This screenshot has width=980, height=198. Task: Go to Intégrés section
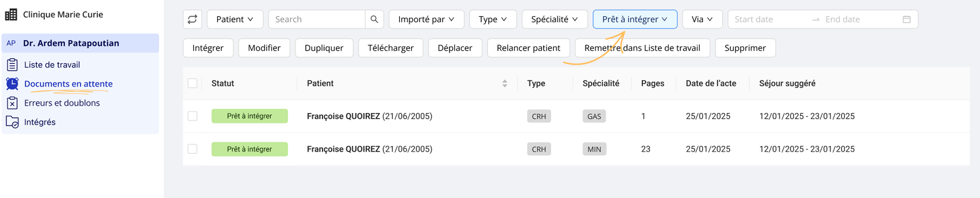(40, 122)
